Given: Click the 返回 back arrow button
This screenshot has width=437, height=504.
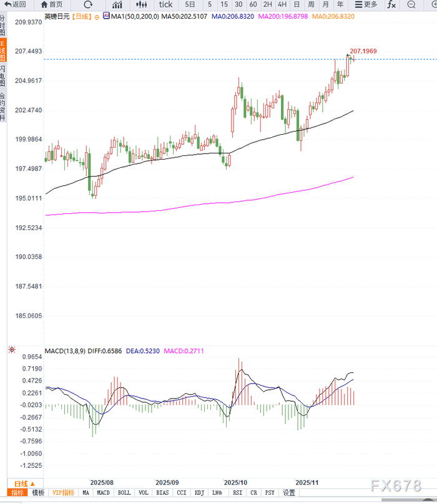Looking at the screenshot, I should point(15,4).
